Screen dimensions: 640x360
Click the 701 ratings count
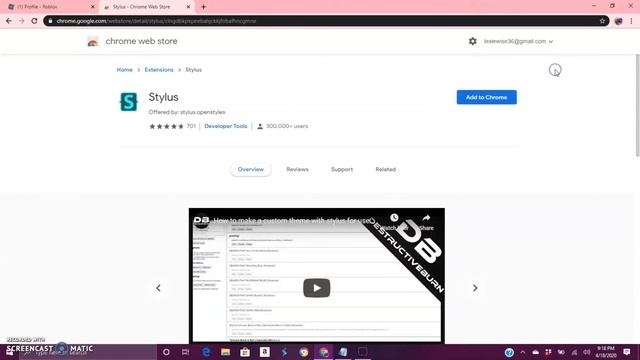pos(191,126)
